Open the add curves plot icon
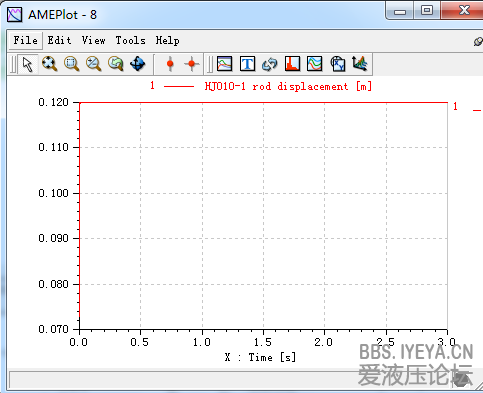The width and height of the screenshot is (483, 393). tap(225, 63)
